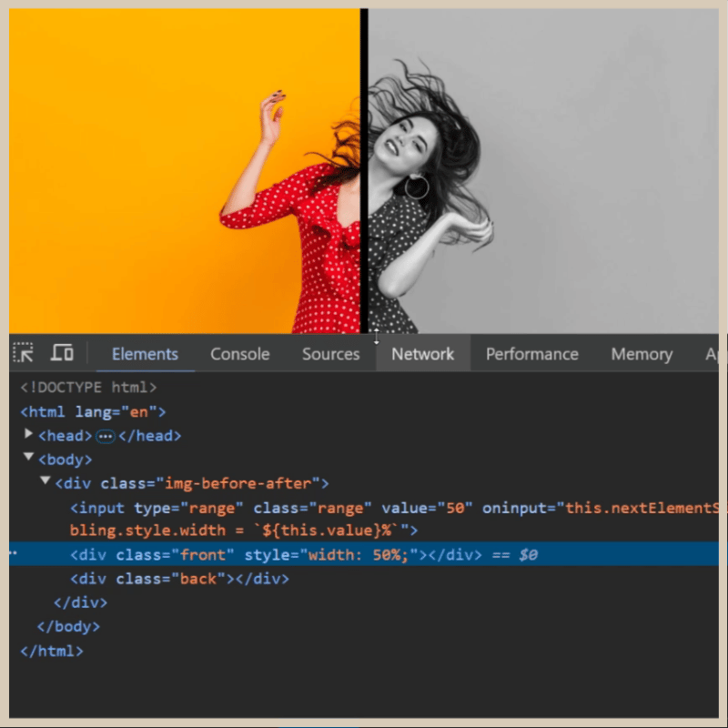This screenshot has width=728, height=728.
Task: Select the html lang="en" line
Action: [x=93, y=412]
